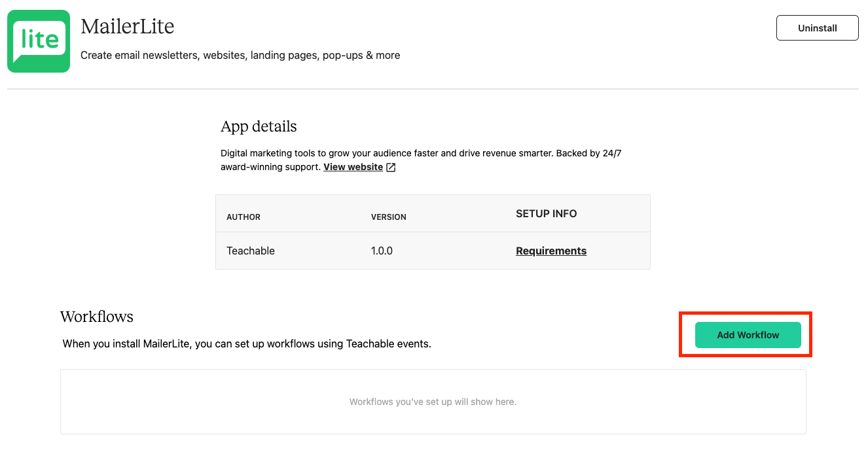Click the Workflows section heading
This screenshot has height=458, width=868.
97,317
